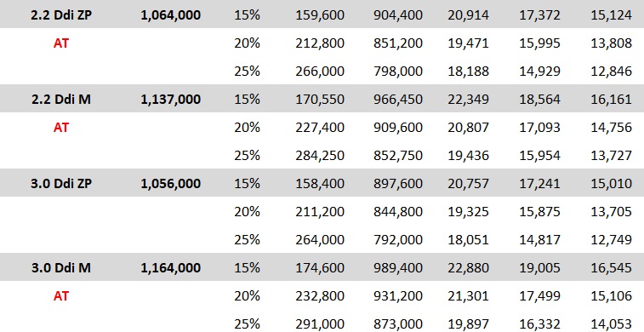Screen dimensions: 644x332
Task: Click the 1,056,000 price cell
Action: click(170, 183)
